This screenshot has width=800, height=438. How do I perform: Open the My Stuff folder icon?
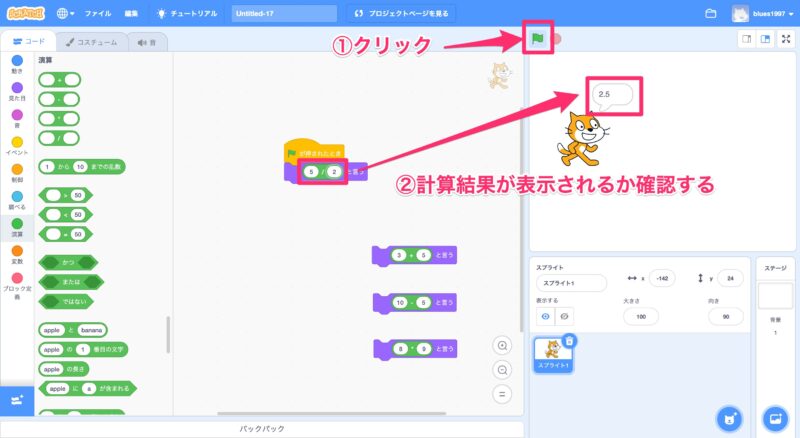(711, 14)
